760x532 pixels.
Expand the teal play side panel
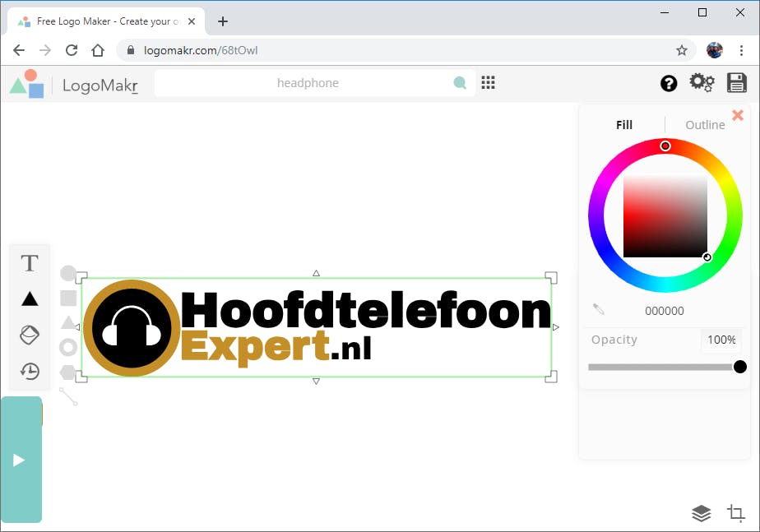tap(21, 460)
